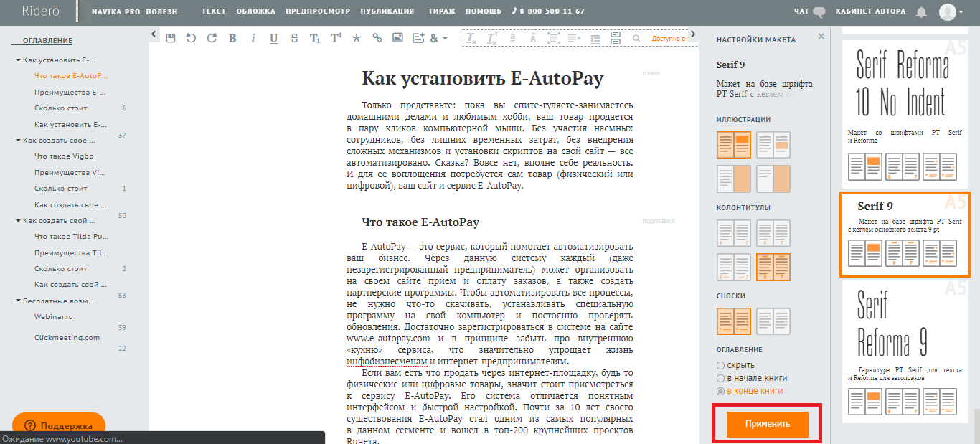Undo the last edit

pos(191,38)
